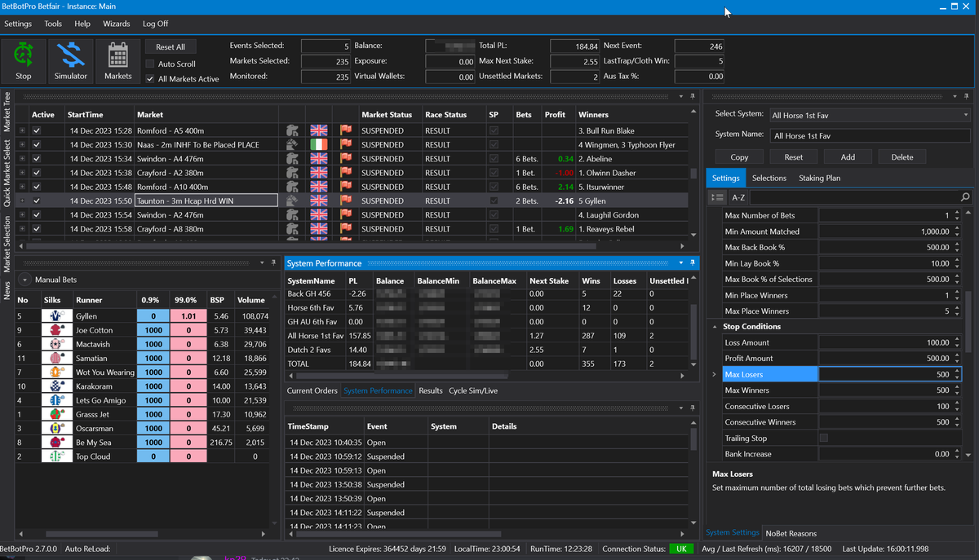Increase the Max Losers value
The width and height of the screenshot is (979, 560).
956,371
